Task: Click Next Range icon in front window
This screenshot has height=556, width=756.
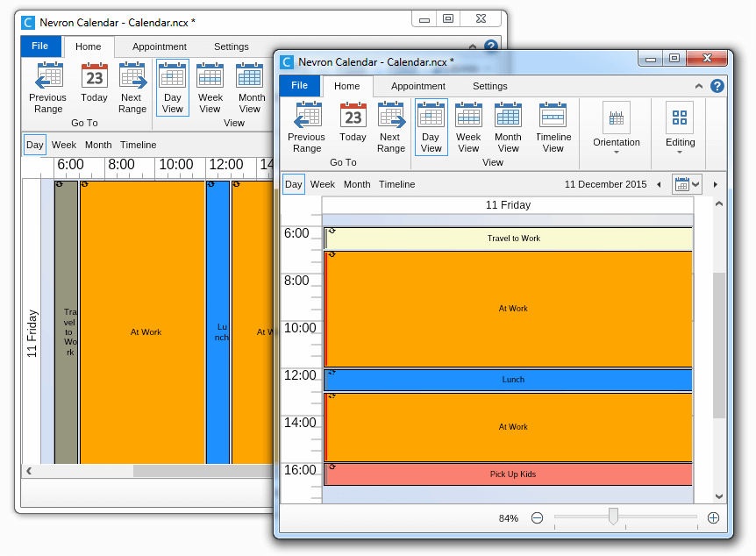Action: tap(391, 116)
